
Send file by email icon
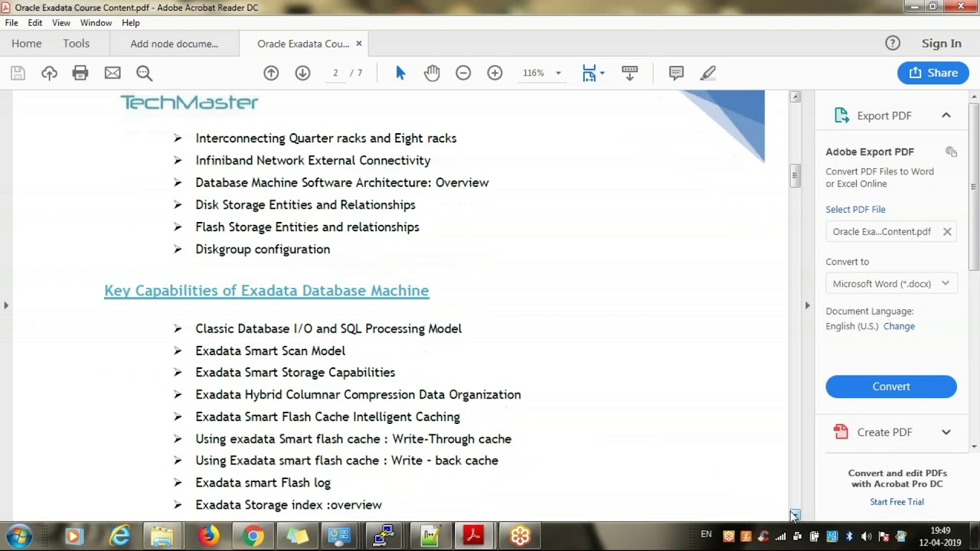click(x=113, y=73)
